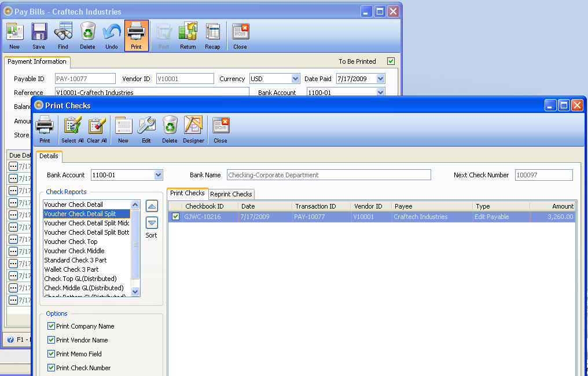Viewport: 588px width, 376px height.
Task: Open Date Paid date picker dropdown
Action: coord(381,79)
